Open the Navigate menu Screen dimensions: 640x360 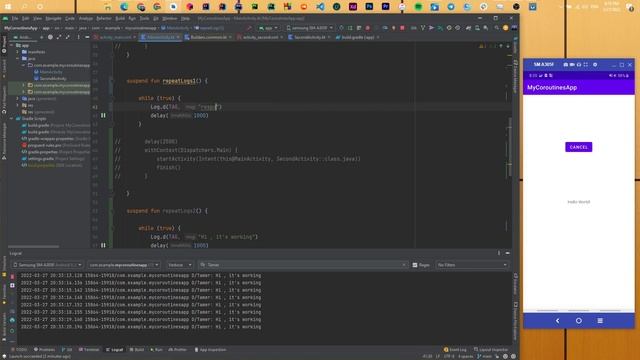click(x=53, y=18)
